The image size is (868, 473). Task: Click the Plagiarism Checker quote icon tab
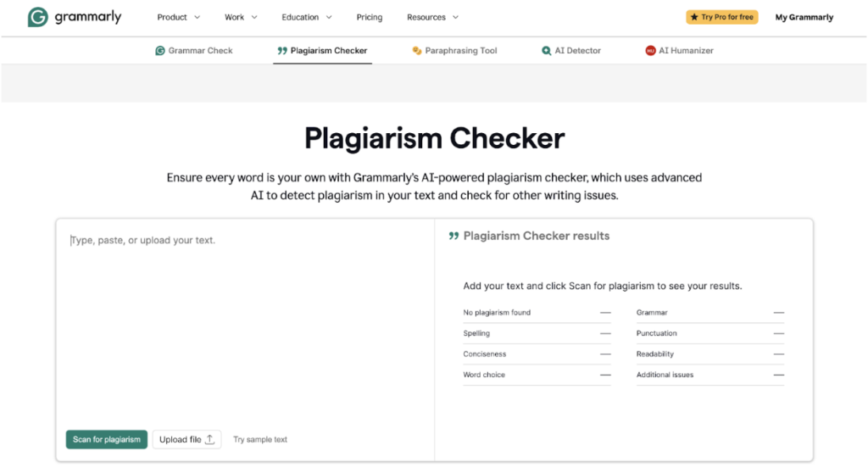pyautogui.click(x=282, y=50)
